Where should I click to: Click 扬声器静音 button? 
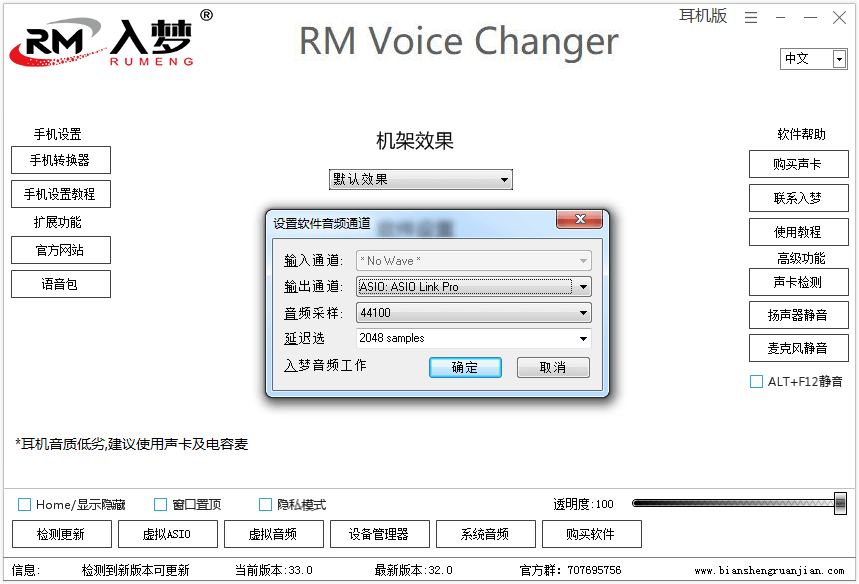[799, 315]
